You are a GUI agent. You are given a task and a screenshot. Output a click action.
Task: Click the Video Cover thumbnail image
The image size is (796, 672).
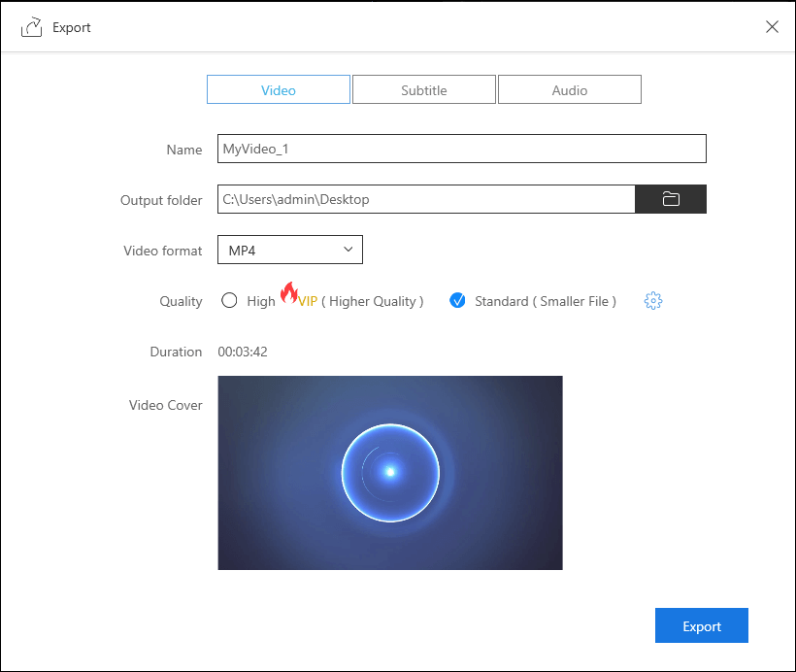click(390, 473)
